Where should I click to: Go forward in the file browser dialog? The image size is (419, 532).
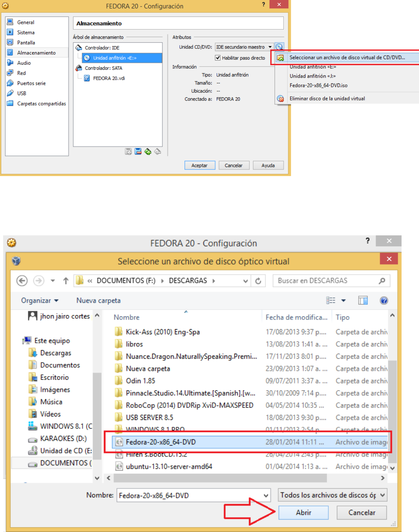coord(38,280)
